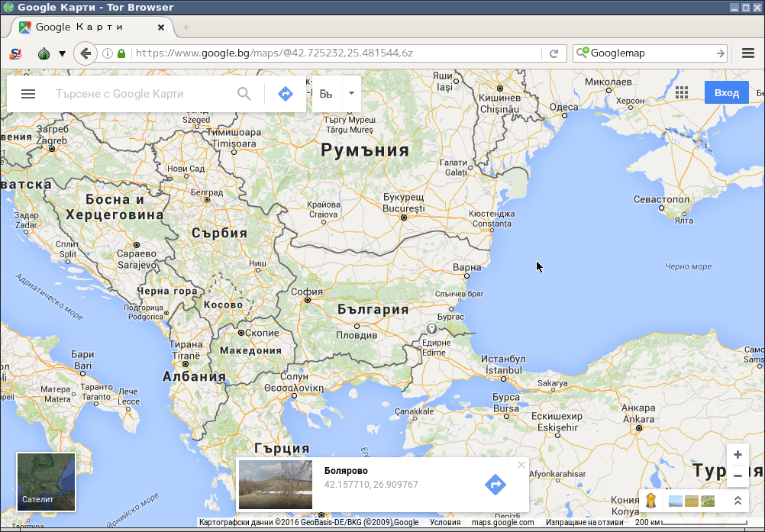Click the Македония label
The height and width of the screenshot is (532, 765).
(250, 350)
